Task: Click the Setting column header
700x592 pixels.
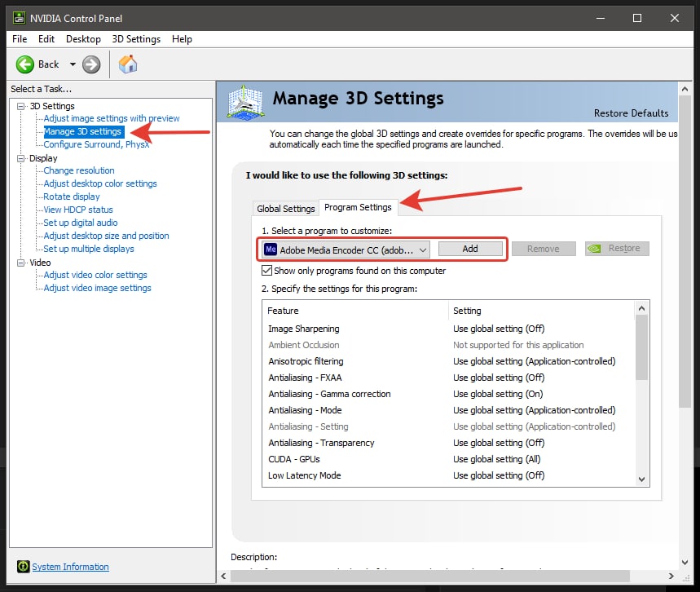Action: point(541,311)
